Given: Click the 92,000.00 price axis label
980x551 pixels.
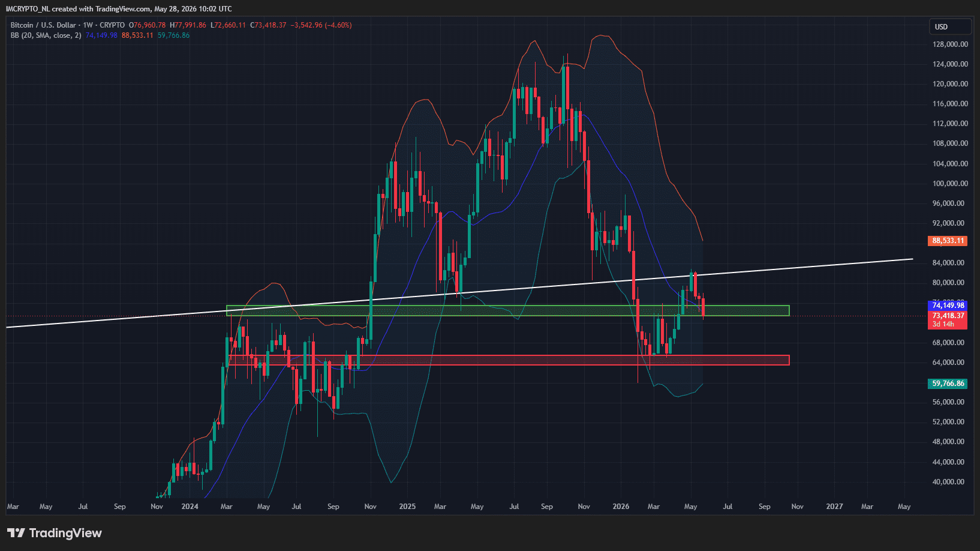Looking at the screenshot, I should pos(948,223).
